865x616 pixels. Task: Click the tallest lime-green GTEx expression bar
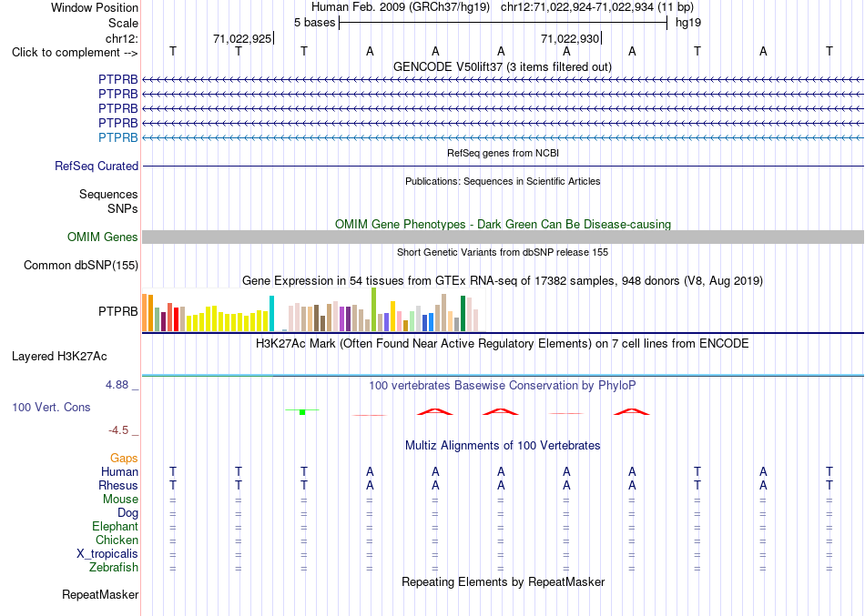[x=373, y=309]
